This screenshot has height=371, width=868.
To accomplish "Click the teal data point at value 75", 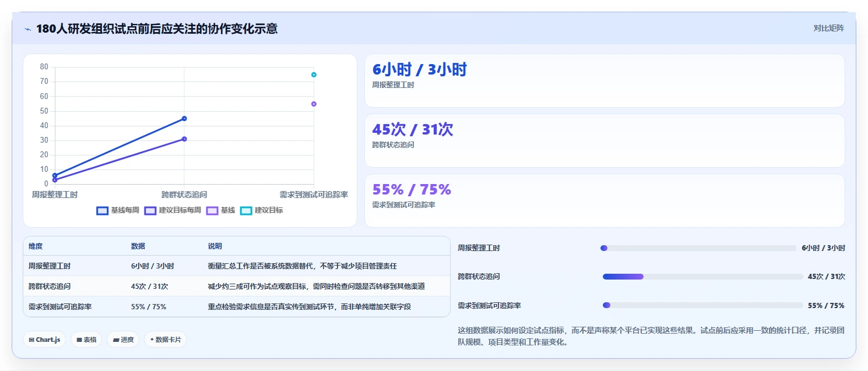I will tap(314, 75).
